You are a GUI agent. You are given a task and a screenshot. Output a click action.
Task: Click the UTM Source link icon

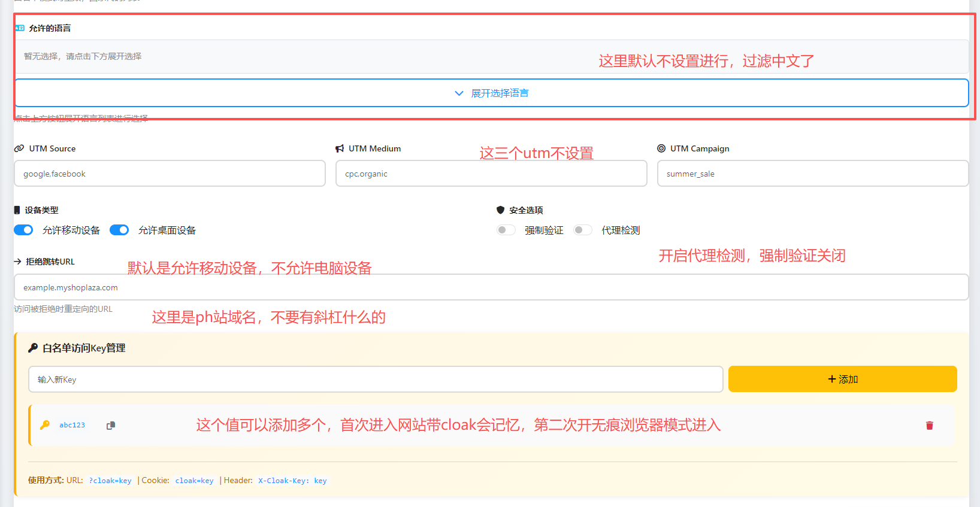coord(19,148)
